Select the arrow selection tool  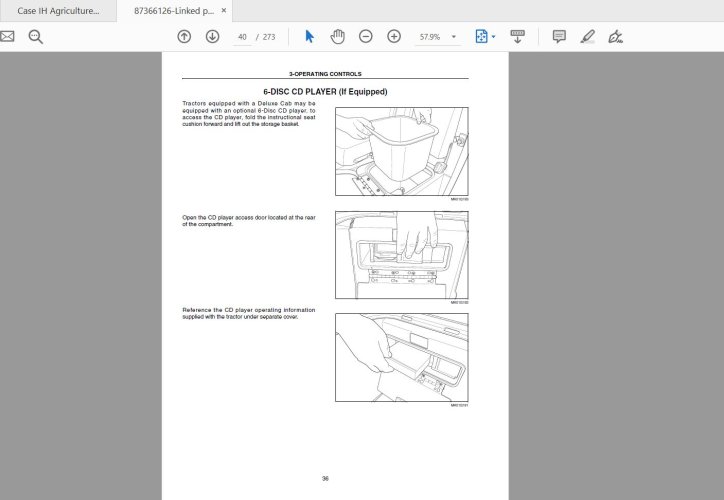click(309, 36)
